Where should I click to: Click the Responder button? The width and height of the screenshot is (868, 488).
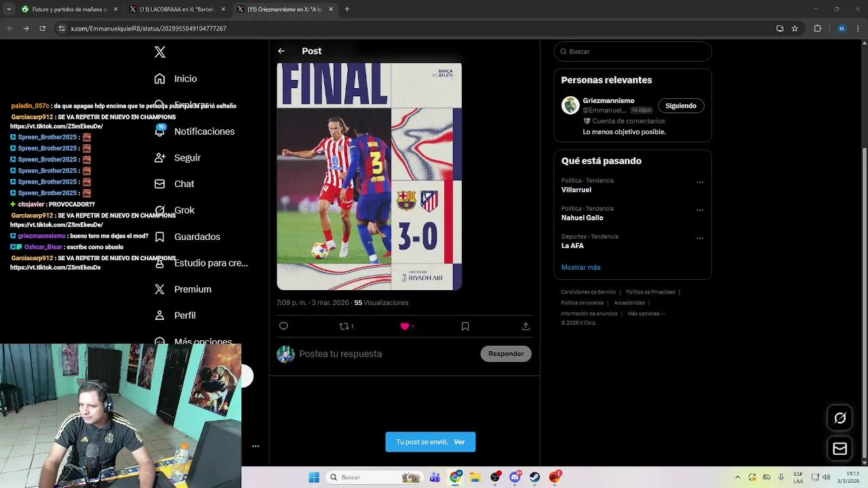(506, 354)
